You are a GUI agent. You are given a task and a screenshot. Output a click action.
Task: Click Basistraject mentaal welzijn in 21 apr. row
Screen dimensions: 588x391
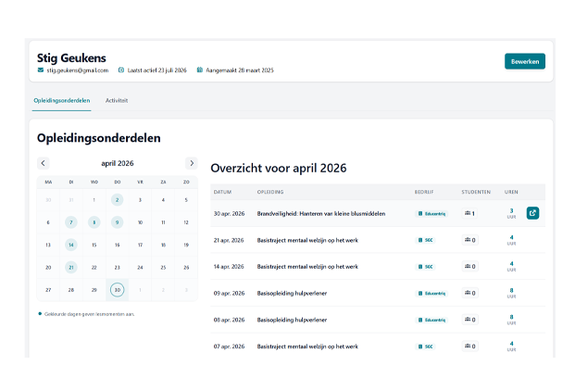(307, 240)
